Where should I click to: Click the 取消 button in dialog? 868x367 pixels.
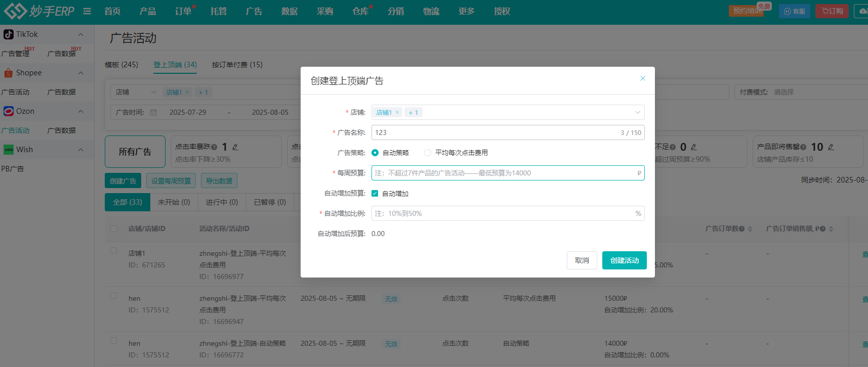(582, 260)
